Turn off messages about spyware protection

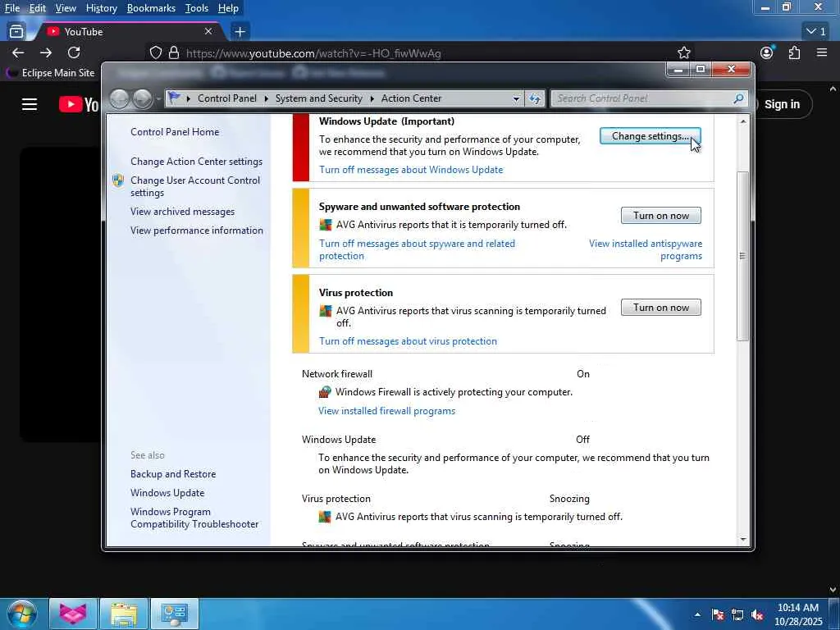pos(417,249)
